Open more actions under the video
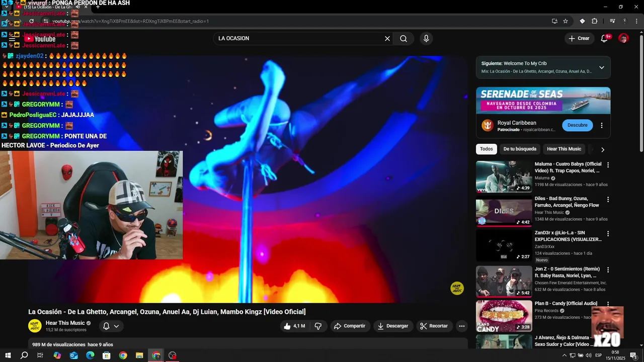Viewport: 644px width, 362px height. tap(461, 326)
